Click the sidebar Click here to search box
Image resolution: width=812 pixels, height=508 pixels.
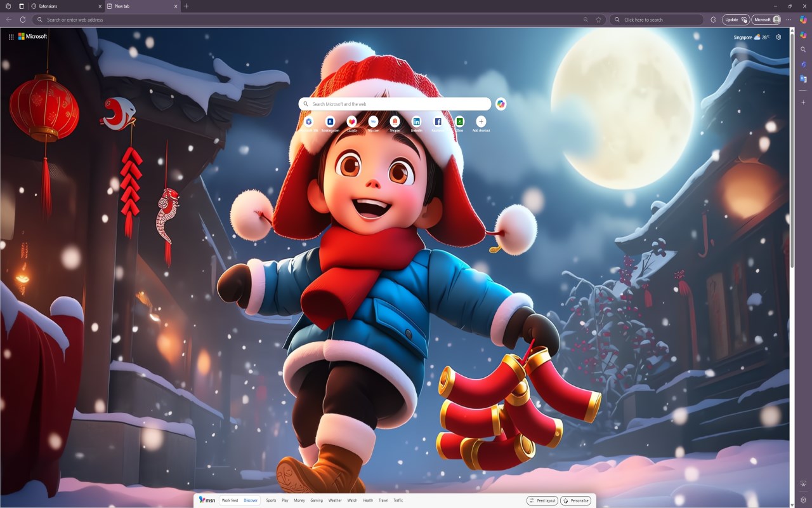click(x=657, y=20)
